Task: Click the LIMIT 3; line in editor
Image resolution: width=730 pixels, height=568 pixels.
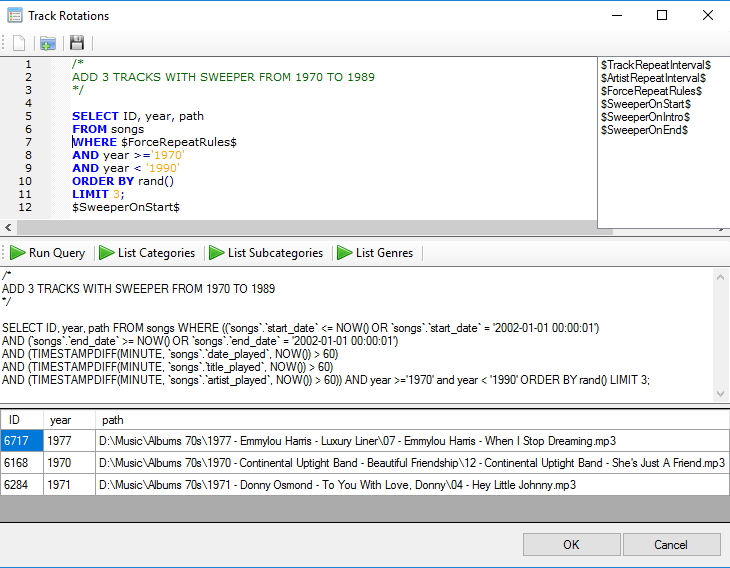Action: coord(98,194)
